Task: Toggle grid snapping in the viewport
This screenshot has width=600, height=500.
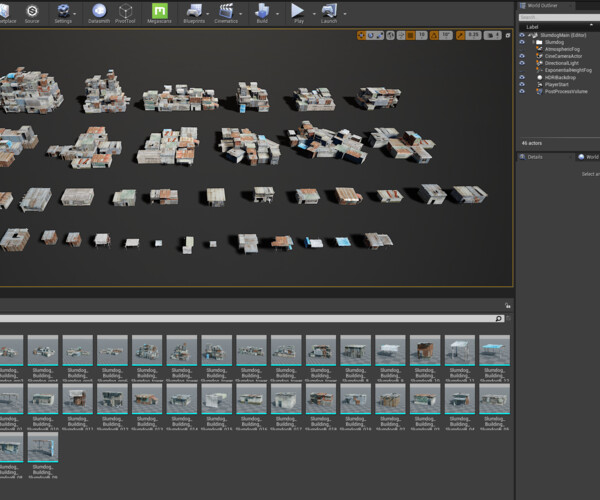Action: (x=411, y=36)
